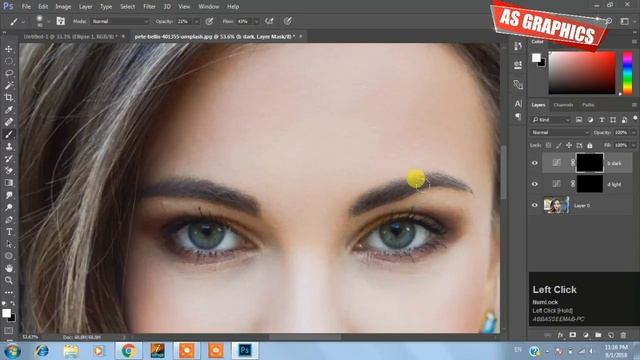Create a new layer button
This screenshot has height=360, width=640.
click(x=611, y=335)
